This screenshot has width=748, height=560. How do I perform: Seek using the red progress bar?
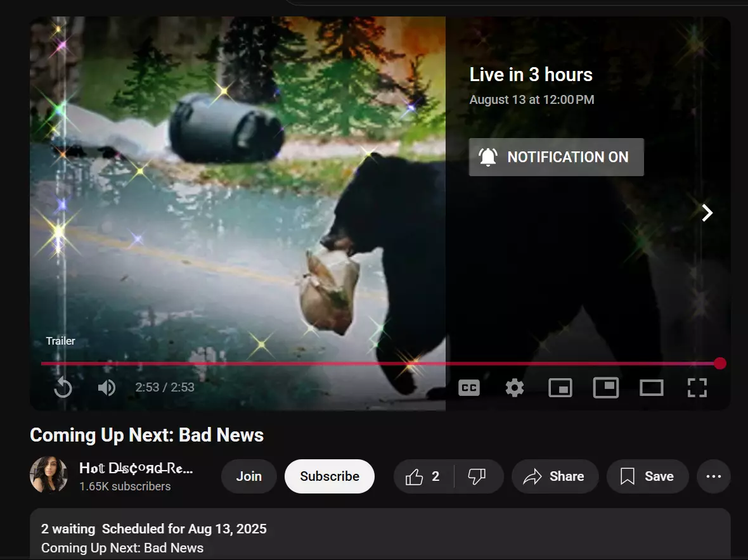(x=380, y=364)
